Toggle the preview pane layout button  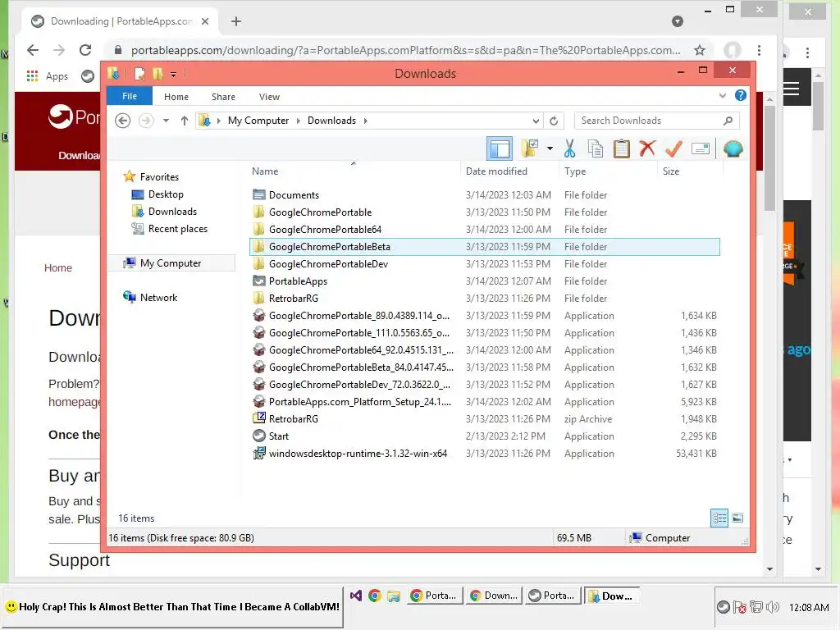click(x=500, y=148)
